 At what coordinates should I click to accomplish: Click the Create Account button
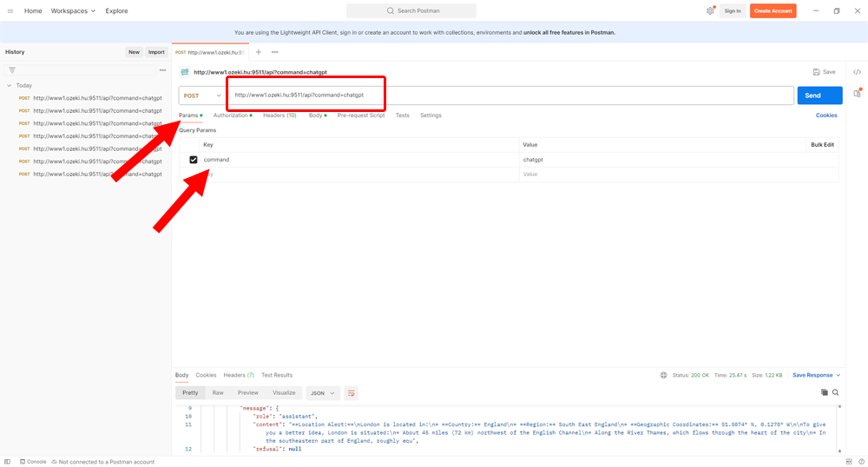(x=773, y=11)
